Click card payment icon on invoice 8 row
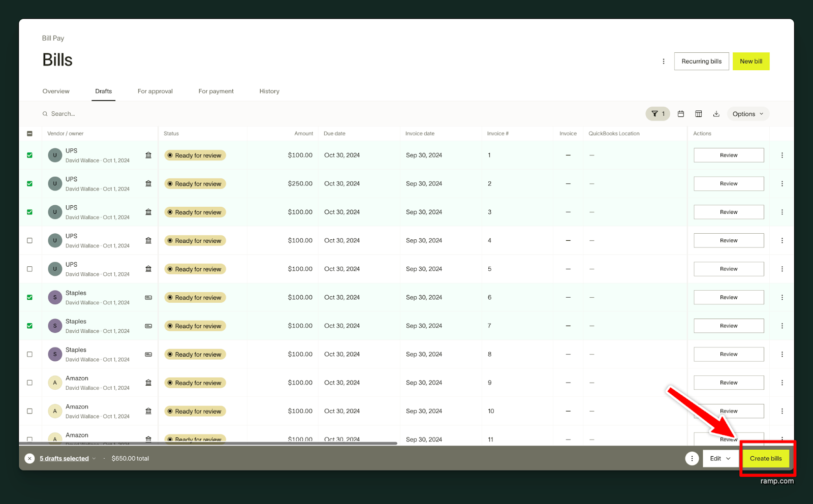The height and width of the screenshot is (504, 813). 148,355
